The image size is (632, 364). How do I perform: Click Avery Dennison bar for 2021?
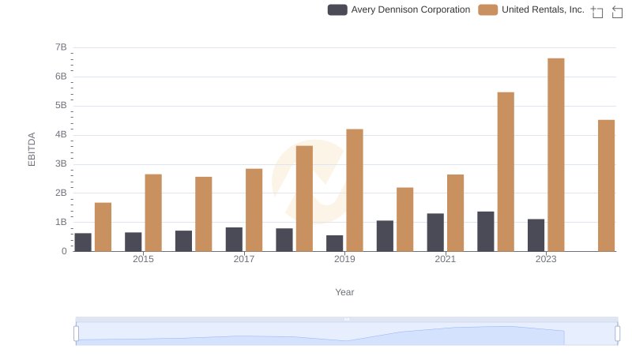435,232
